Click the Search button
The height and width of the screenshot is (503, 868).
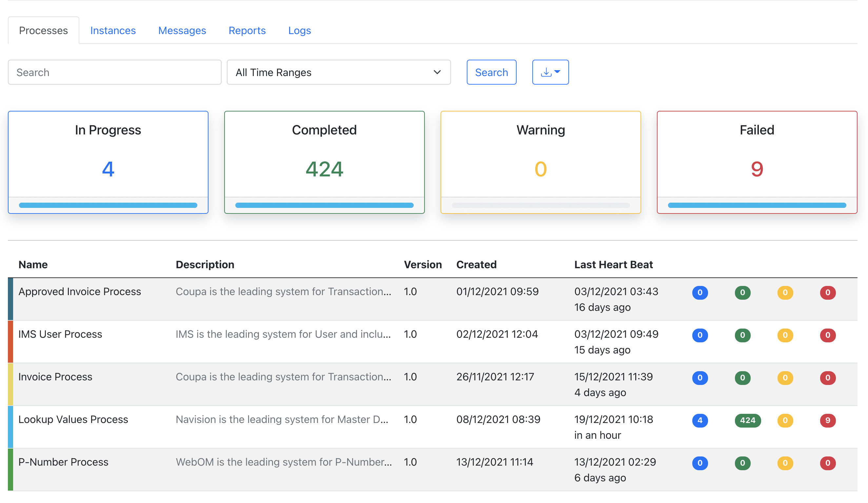pos(491,72)
